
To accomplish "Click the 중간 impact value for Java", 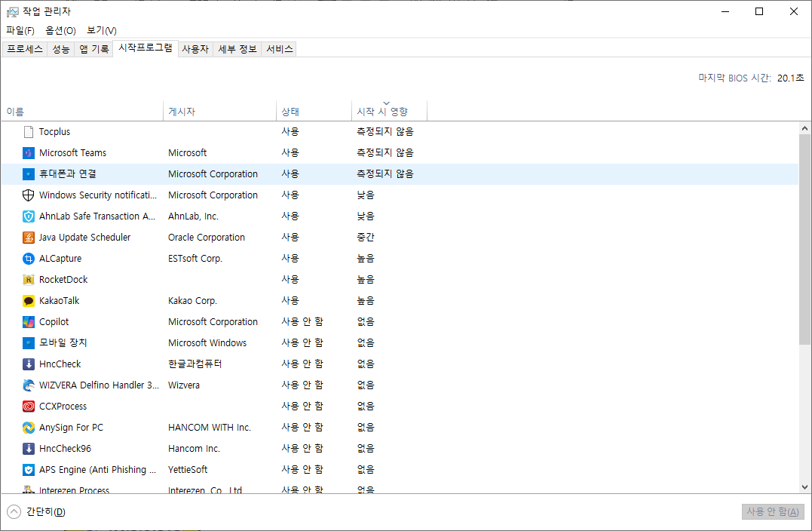I will [365, 238].
